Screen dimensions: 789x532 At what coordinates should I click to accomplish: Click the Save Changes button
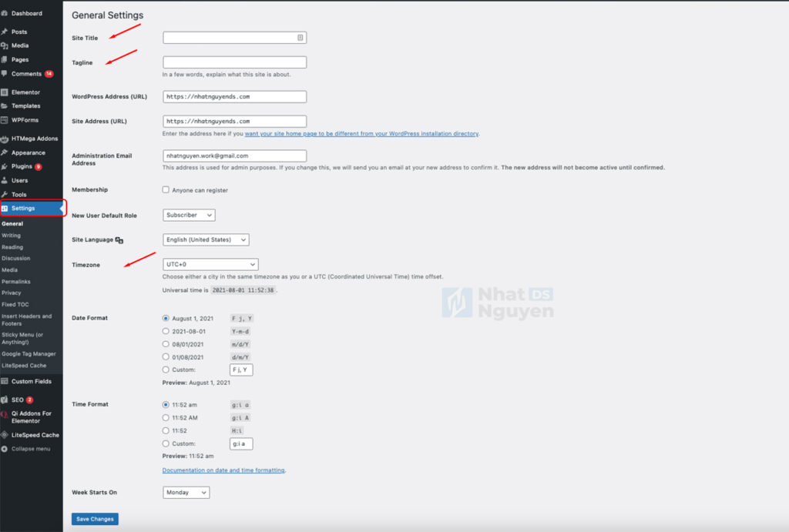point(94,518)
